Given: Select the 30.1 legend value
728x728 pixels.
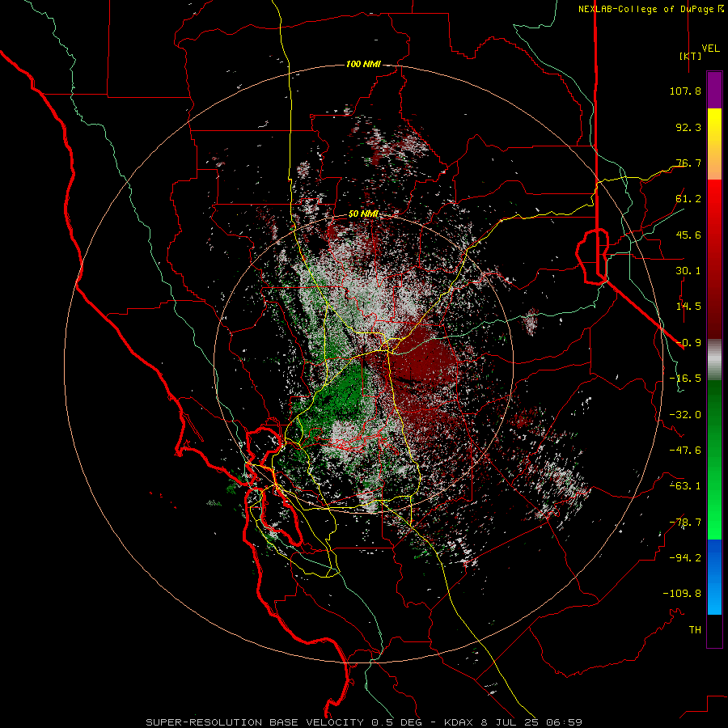Looking at the screenshot, I should [688, 271].
